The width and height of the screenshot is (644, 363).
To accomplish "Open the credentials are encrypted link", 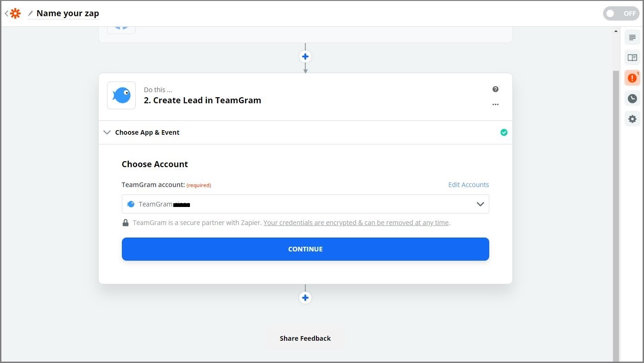I will (x=356, y=223).
